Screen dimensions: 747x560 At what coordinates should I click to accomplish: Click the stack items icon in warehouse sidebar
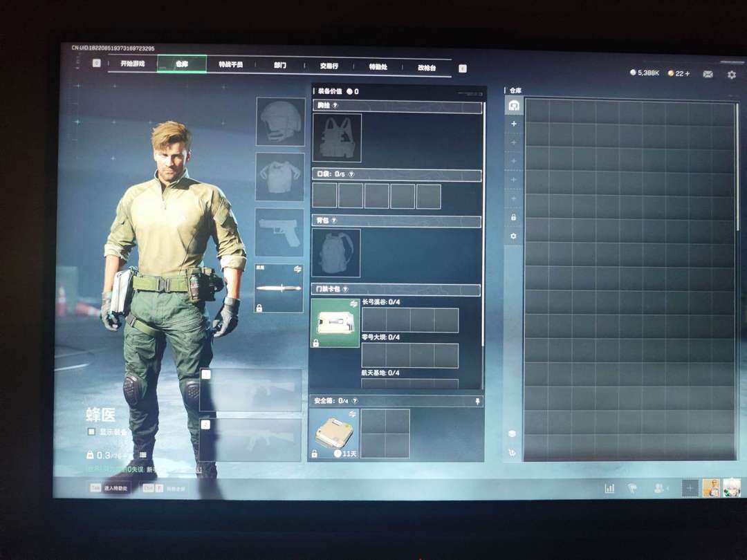[512, 433]
